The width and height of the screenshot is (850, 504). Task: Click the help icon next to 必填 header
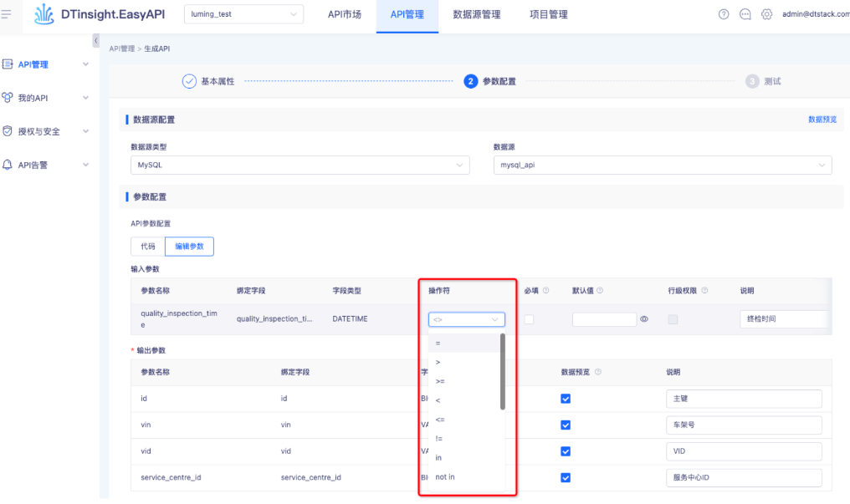tap(546, 291)
